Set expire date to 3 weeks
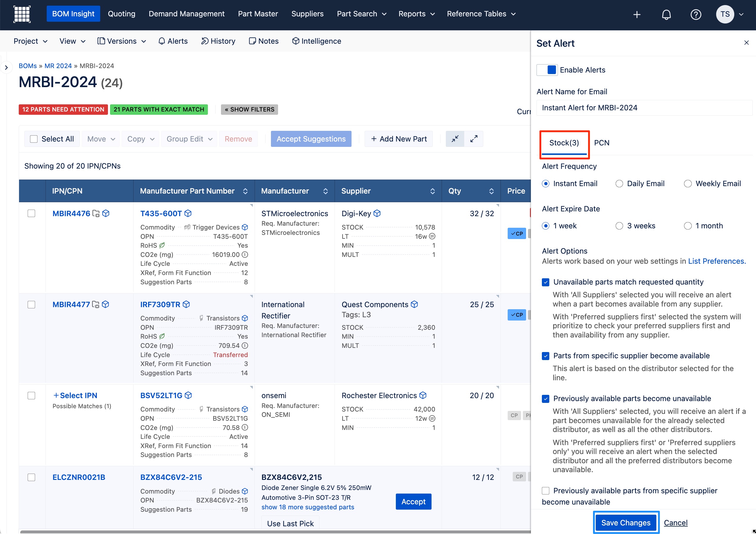This screenshot has height=534, width=756. [619, 226]
